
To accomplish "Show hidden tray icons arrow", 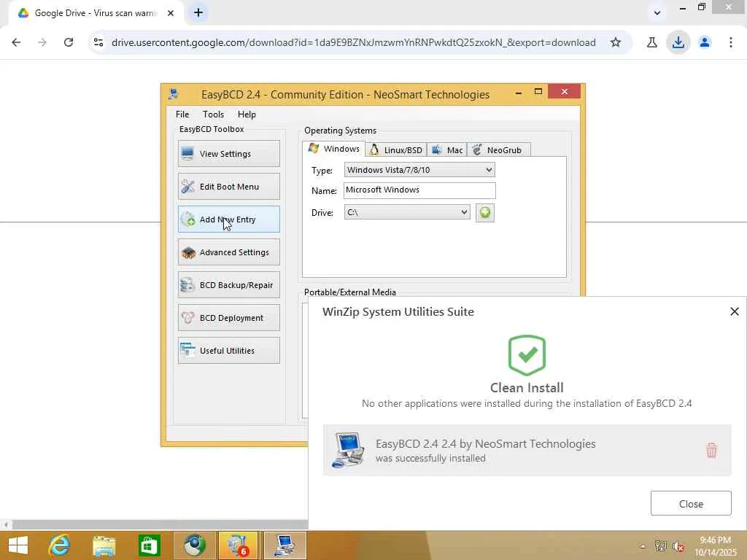I will pyautogui.click(x=643, y=545).
